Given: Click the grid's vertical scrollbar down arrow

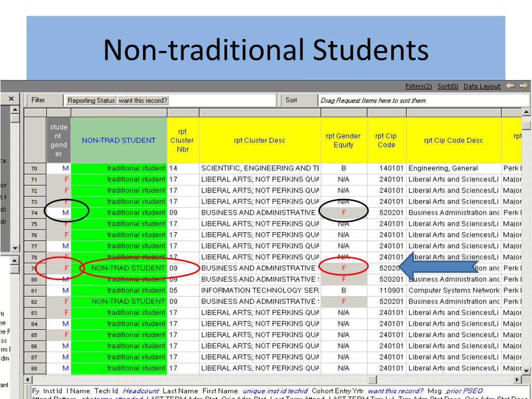Looking at the screenshot, I should tap(527, 370).
